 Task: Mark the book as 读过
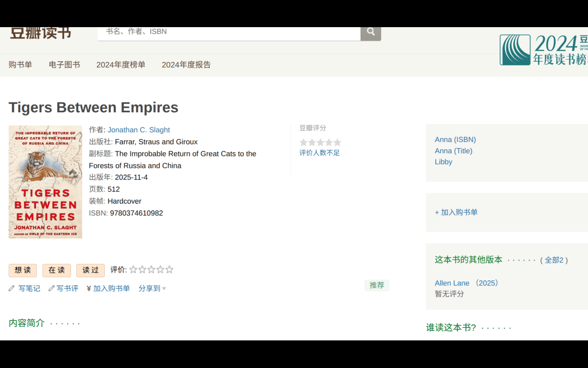pos(90,270)
